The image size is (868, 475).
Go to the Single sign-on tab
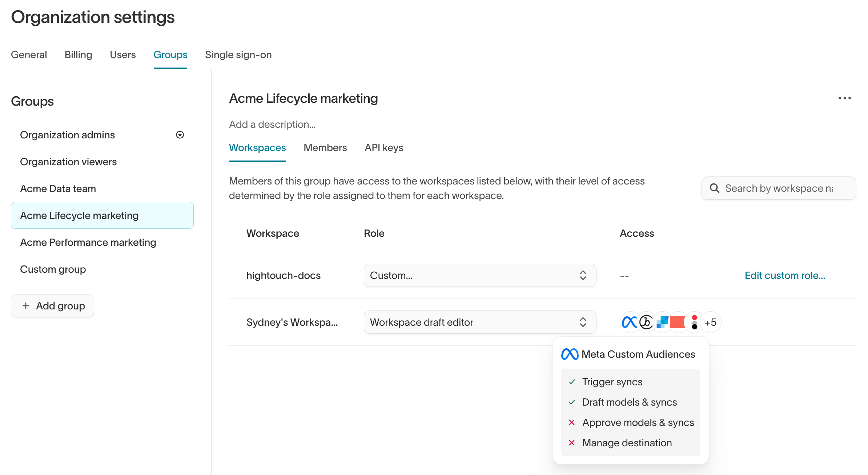(238, 54)
